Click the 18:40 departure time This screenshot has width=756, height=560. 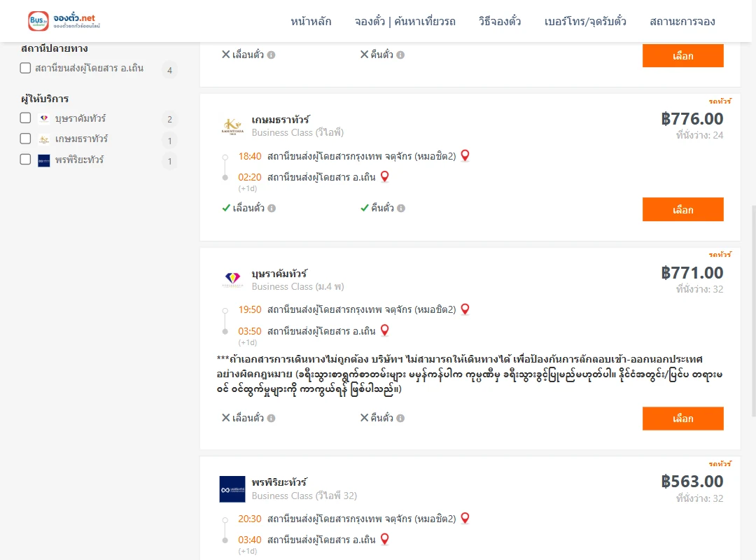coord(250,156)
